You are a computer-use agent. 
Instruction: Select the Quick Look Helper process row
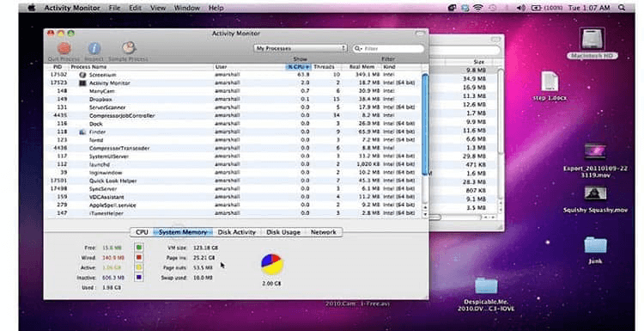coord(234,181)
